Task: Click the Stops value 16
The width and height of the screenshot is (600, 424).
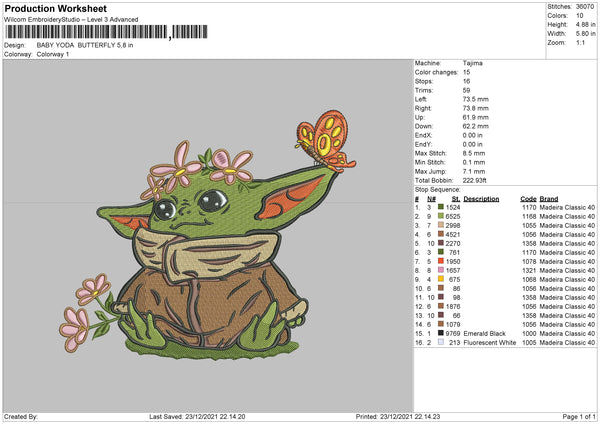Action: pos(466,81)
